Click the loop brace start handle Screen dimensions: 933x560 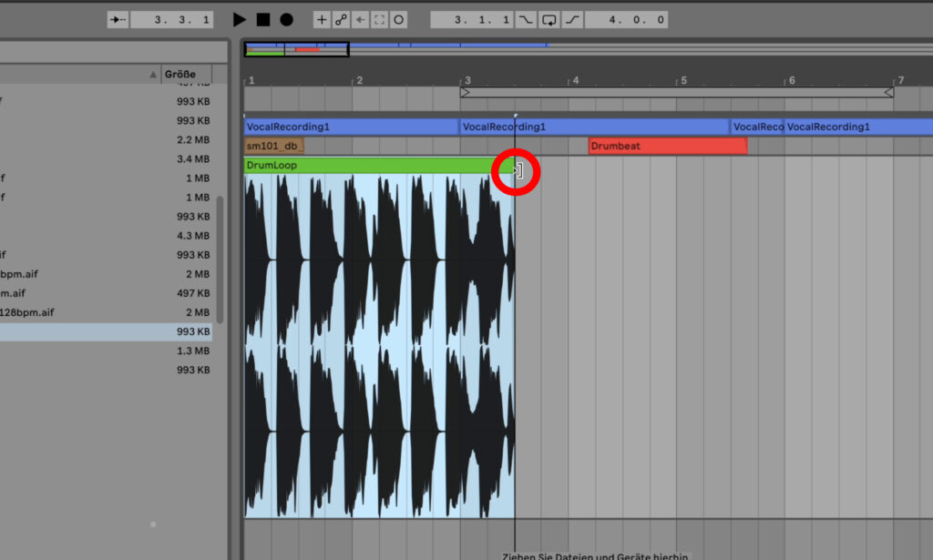(465, 92)
